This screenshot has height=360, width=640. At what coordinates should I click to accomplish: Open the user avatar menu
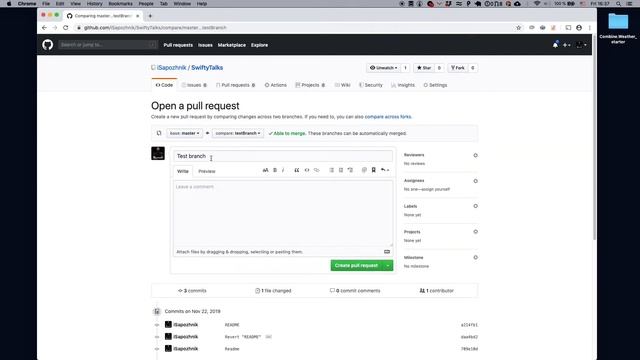tap(582, 45)
